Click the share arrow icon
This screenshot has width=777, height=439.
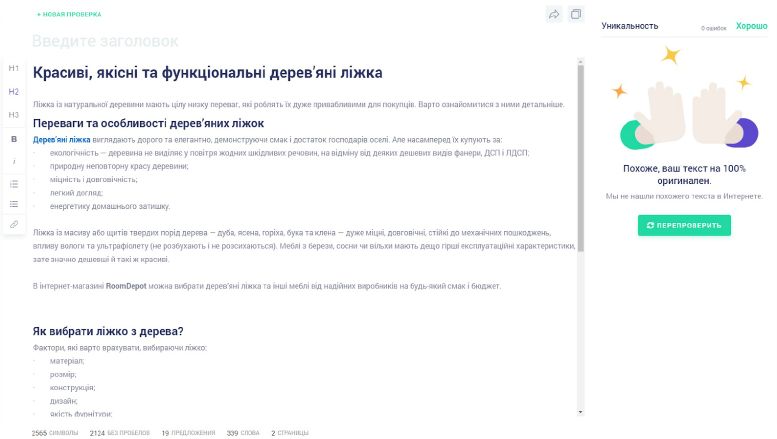point(554,14)
